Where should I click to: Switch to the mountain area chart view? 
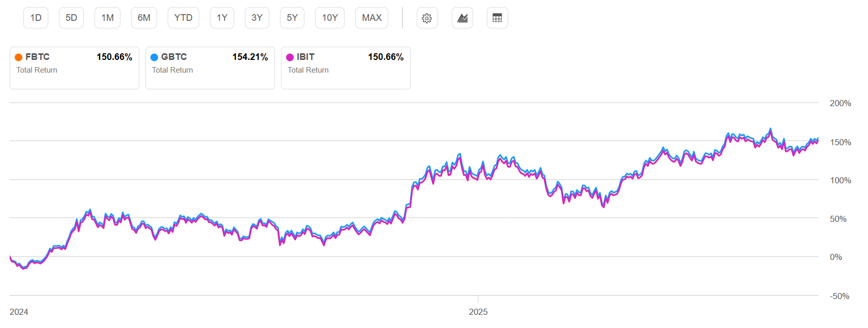coord(462,18)
